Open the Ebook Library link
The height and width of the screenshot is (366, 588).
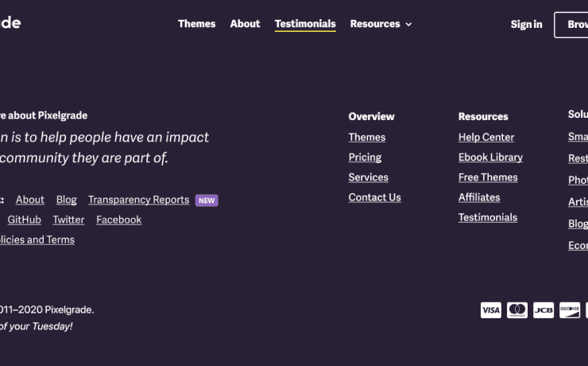tap(490, 158)
